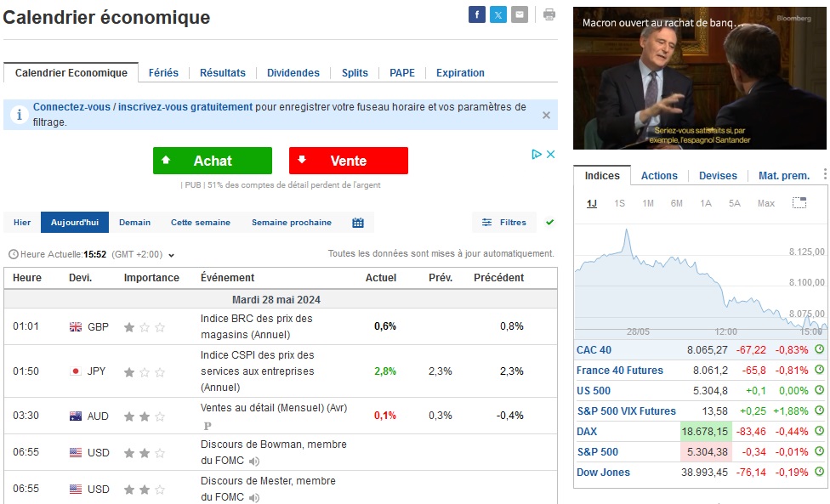Open the GMT +2:00 timezone dropdown
The height and width of the screenshot is (504, 830).
(x=143, y=254)
